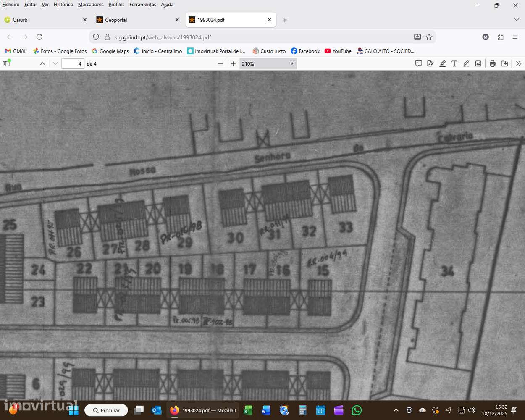
Task: Open the Firefox application menu
Action: click(x=515, y=37)
